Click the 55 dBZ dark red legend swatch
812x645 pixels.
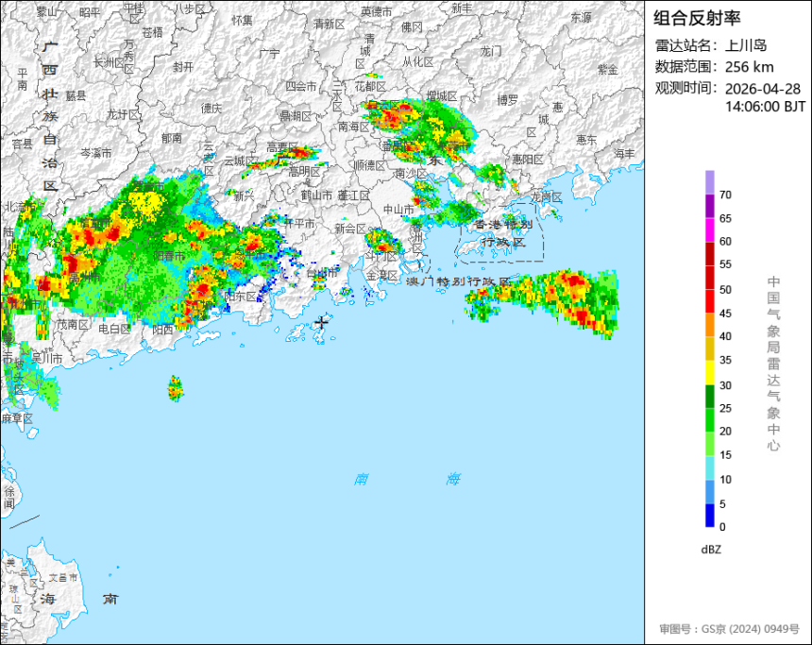[x=709, y=253]
